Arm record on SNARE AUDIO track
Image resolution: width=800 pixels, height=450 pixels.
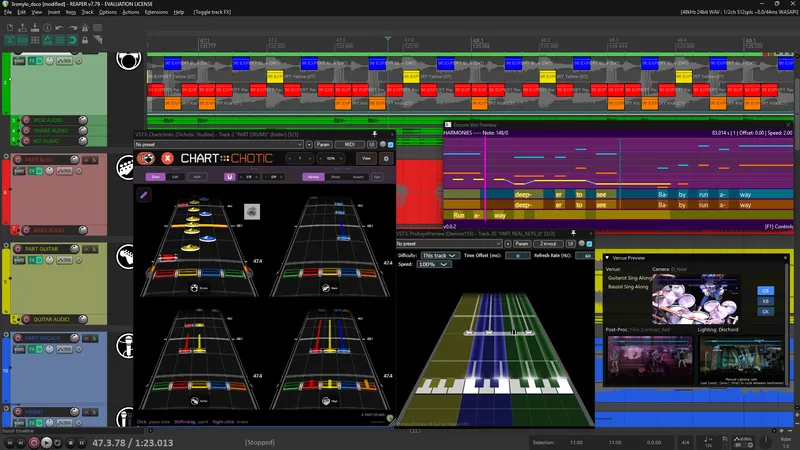point(27,131)
